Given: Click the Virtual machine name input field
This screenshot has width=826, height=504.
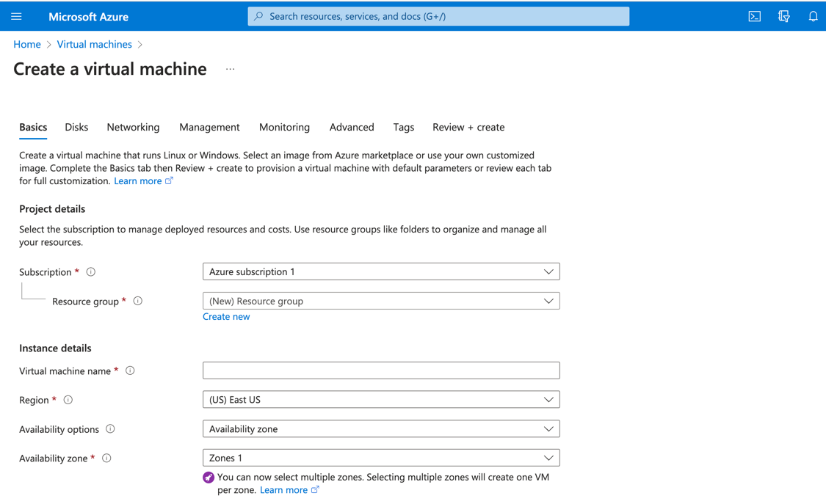Looking at the screenshot, I should point(381,370).
